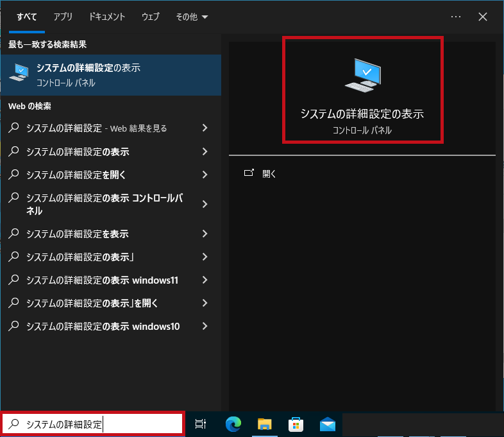The width and height of the screenshot is (504, 437).
Task: Expand arrow for システムの詳細設定の表示 windows10
Action: coord(205,327)
